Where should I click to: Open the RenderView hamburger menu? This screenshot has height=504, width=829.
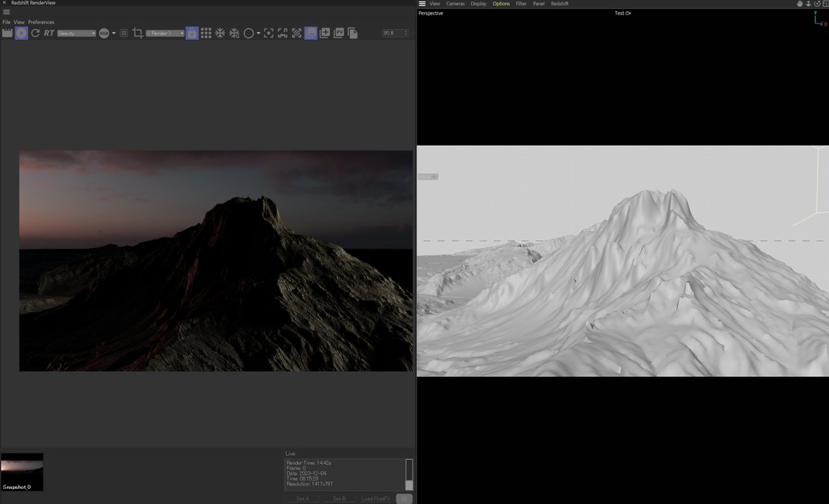(x=6, y=12)
